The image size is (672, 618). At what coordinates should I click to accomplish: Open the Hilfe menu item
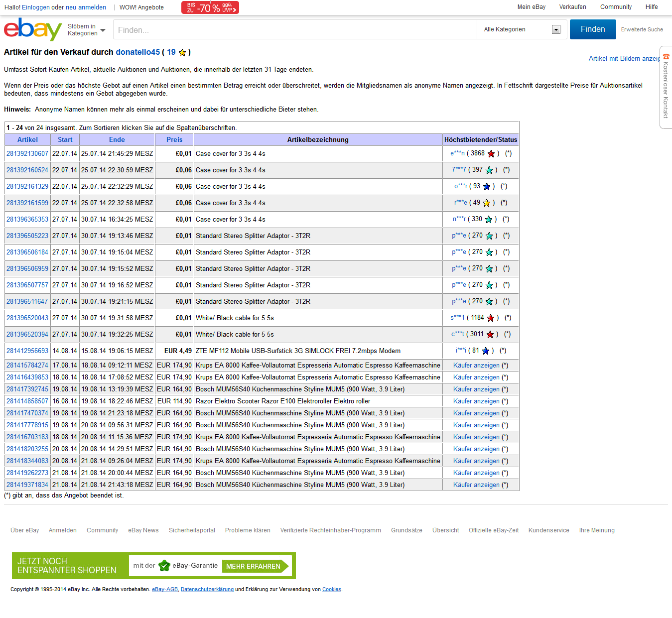(x=652, y=7)
